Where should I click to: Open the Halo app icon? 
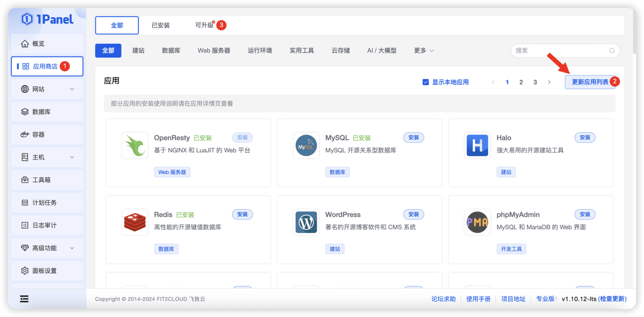coord(477,145)
